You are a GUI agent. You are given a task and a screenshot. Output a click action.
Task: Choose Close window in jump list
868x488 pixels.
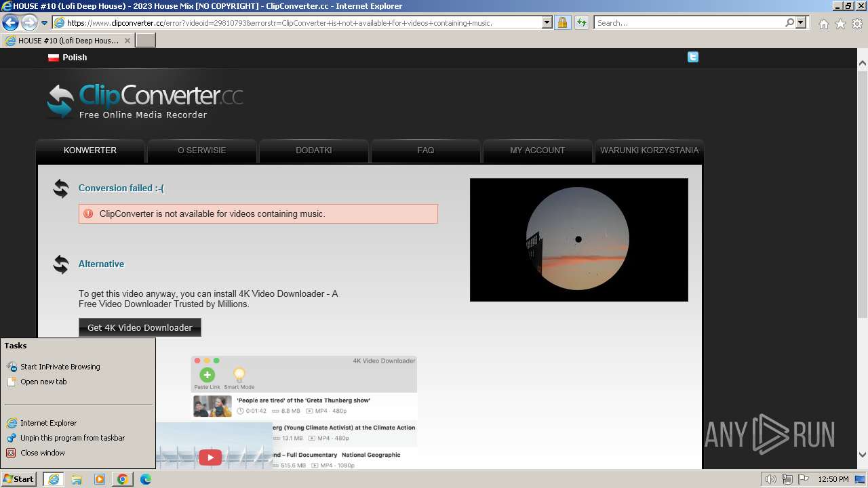[x=43, y=453]
